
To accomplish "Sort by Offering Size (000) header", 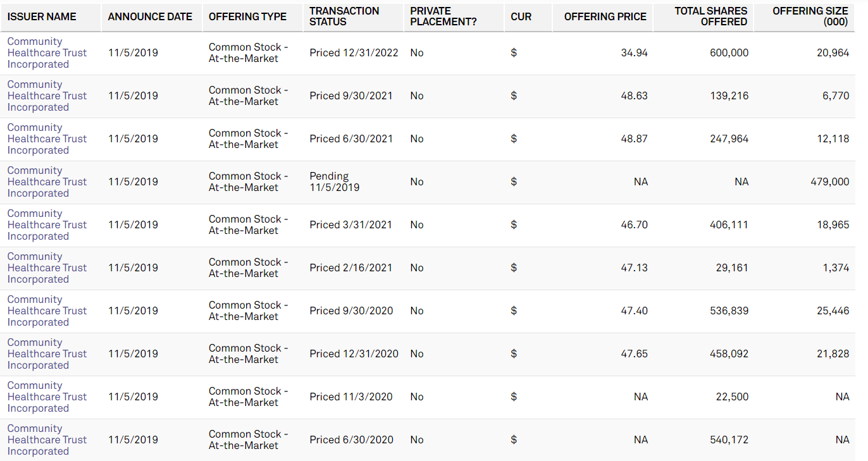I will pyautogui.click(x=810, y=16).
